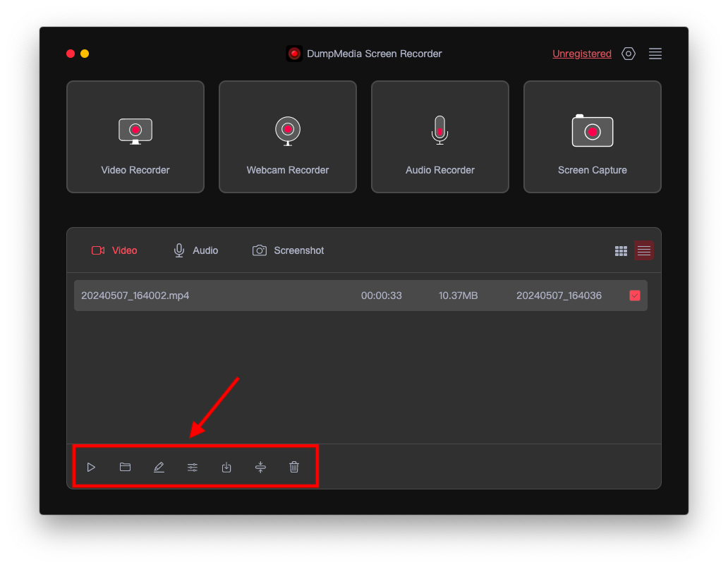Click the 20240507_164036 timestamp value

pyautogui.click(x=559, y=295)
